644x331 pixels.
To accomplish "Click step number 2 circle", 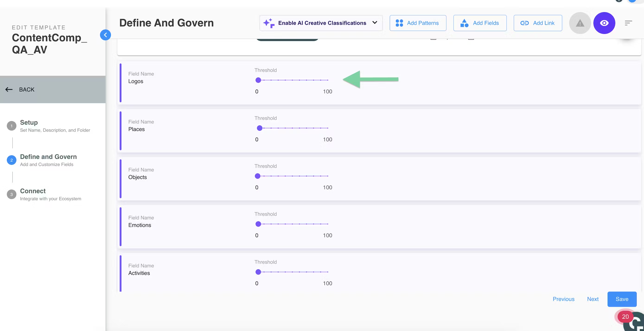I will tap(12, 160).
